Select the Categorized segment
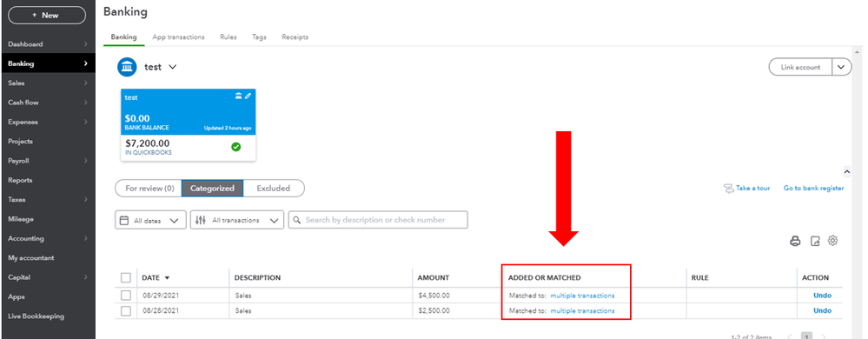The height and width of the screenshot is (339, 868). click(213, 189)
